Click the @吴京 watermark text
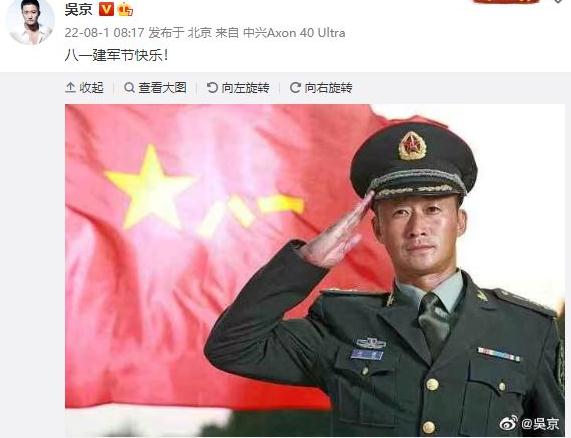 point(540,424)
